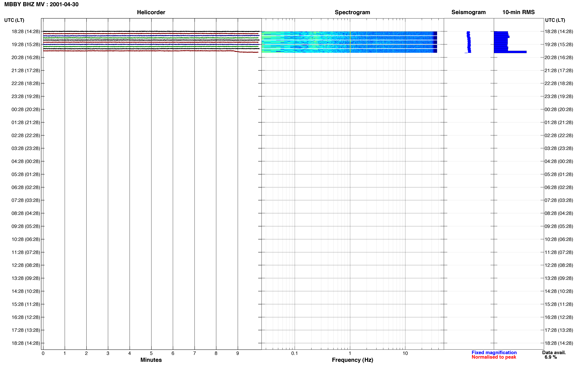Click the longest blue bar in the 10-min RMS panel

tap(510, 52)
